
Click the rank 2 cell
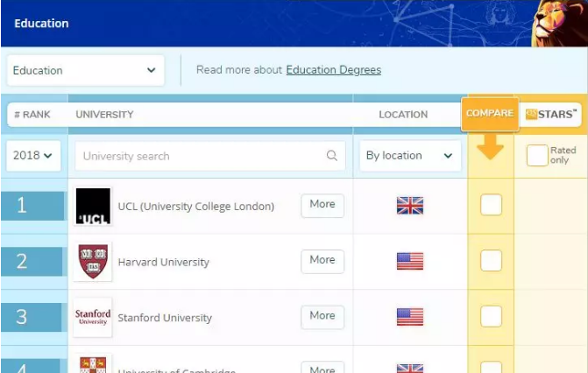pyautogui.click(x=32, y=261)
